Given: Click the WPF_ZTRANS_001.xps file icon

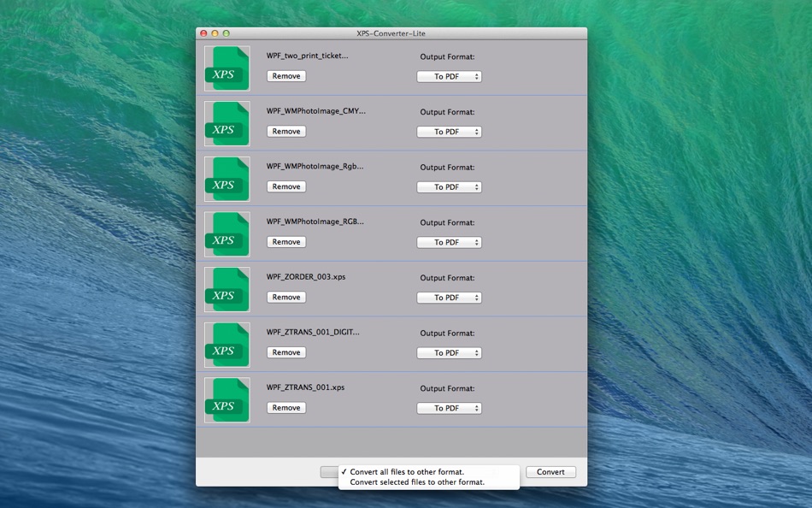Looking at the screenshot, I should click(227, 400).
